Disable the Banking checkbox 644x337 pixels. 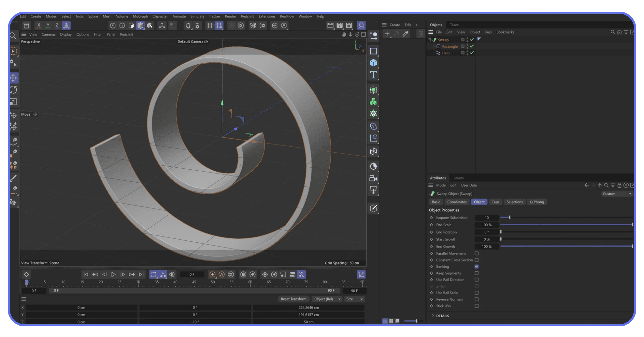click(x=476, y=266)
